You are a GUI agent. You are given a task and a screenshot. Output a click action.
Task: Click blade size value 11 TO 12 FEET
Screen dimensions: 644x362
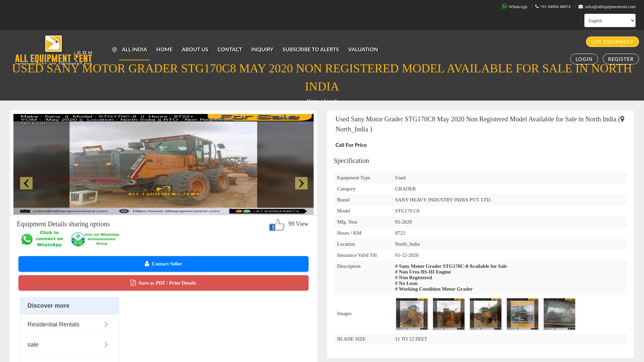pyautogui.click(x=411, y=339)
